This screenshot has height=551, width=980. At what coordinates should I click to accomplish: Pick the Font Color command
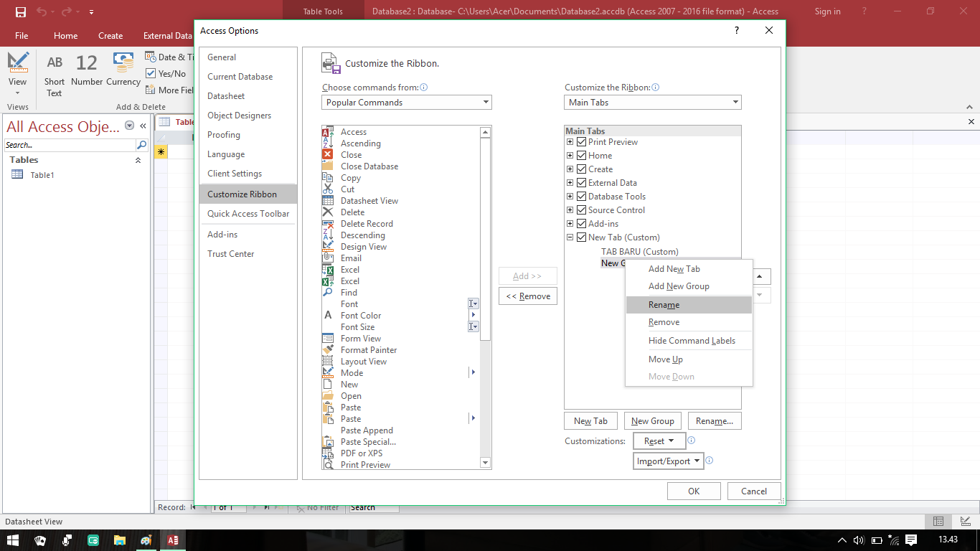pyautogui.click(x=360, y=316)
